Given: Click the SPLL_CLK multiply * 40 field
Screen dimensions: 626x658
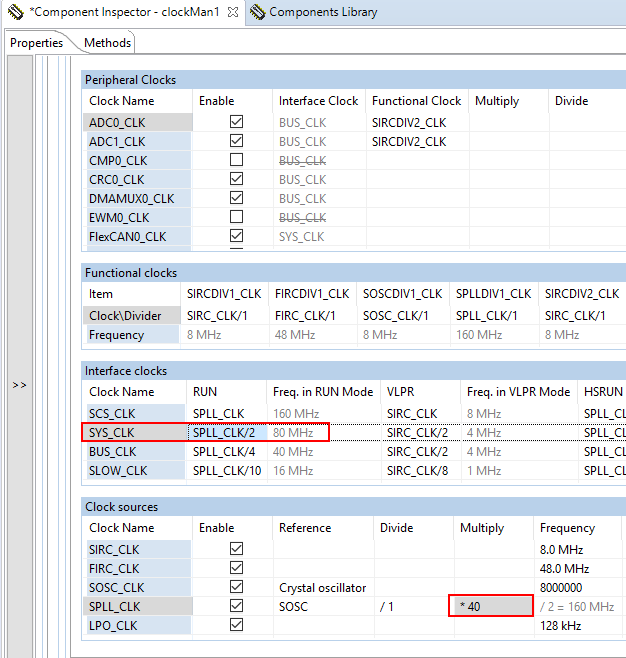Looking at the screenshot, I should click(491, 606).
